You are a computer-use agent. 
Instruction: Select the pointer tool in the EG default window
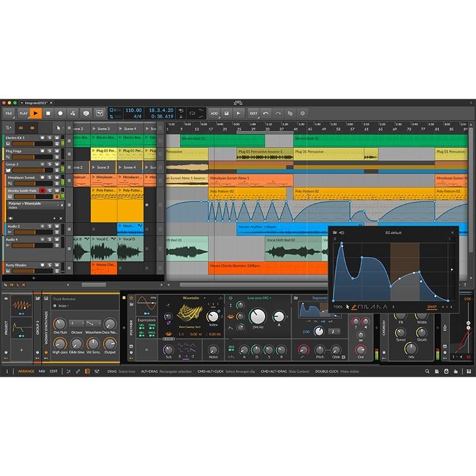347,307
